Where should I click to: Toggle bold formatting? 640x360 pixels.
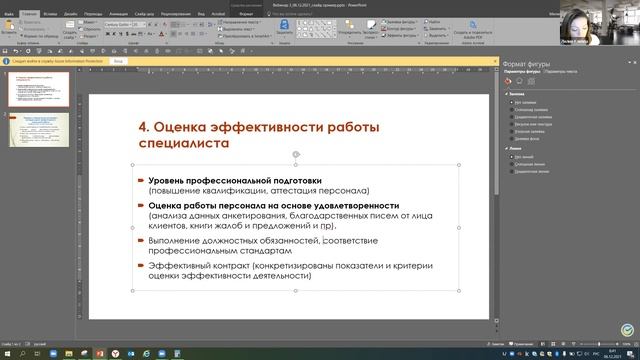point(108,34)
